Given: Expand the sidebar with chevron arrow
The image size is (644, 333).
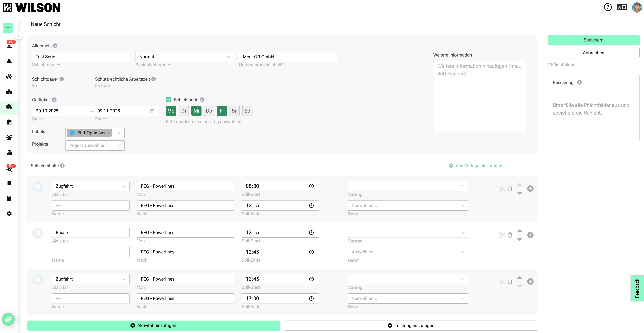Looking at the screenshot, I should tap(18, 36).
